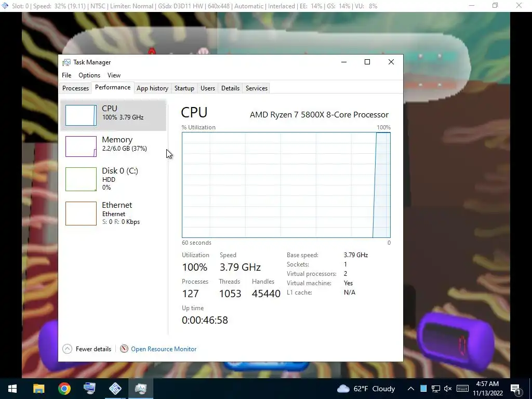Screen dimensions: 532x399
Task: Select the Disk 0 (C:) graph thumbnail
Action: 81,179
